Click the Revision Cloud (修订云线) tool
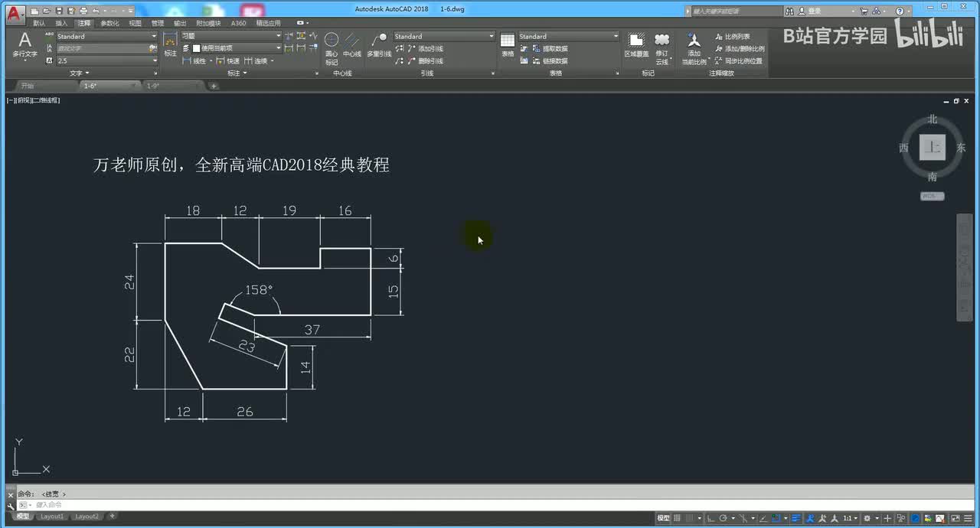 pyautogui.click(x=662, y=47)
